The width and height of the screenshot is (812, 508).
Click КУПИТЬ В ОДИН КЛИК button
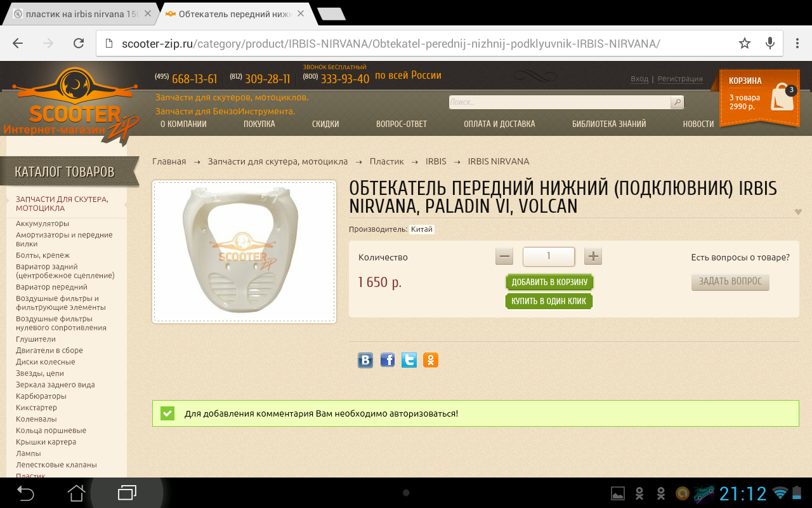tap(549, 301)
